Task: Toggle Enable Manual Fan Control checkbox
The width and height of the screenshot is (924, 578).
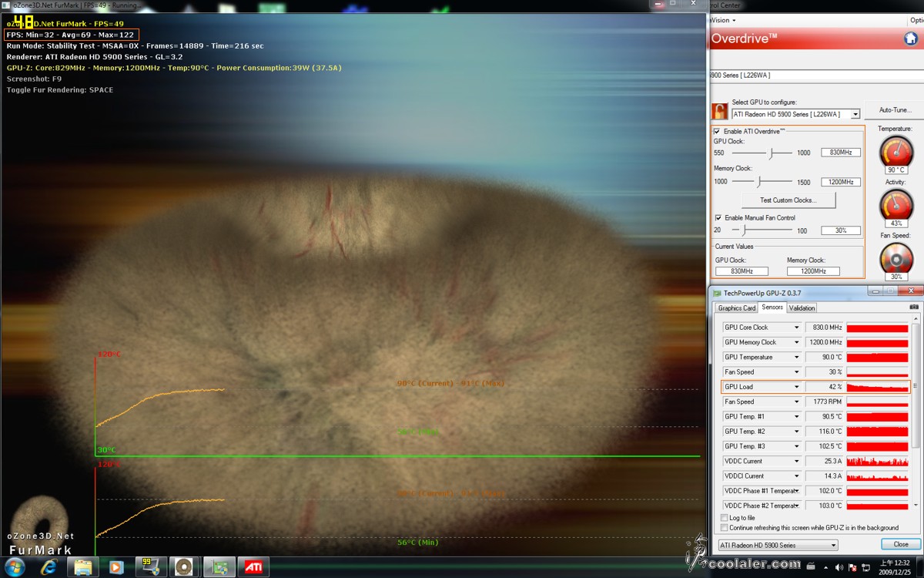Action: point(718,218)
